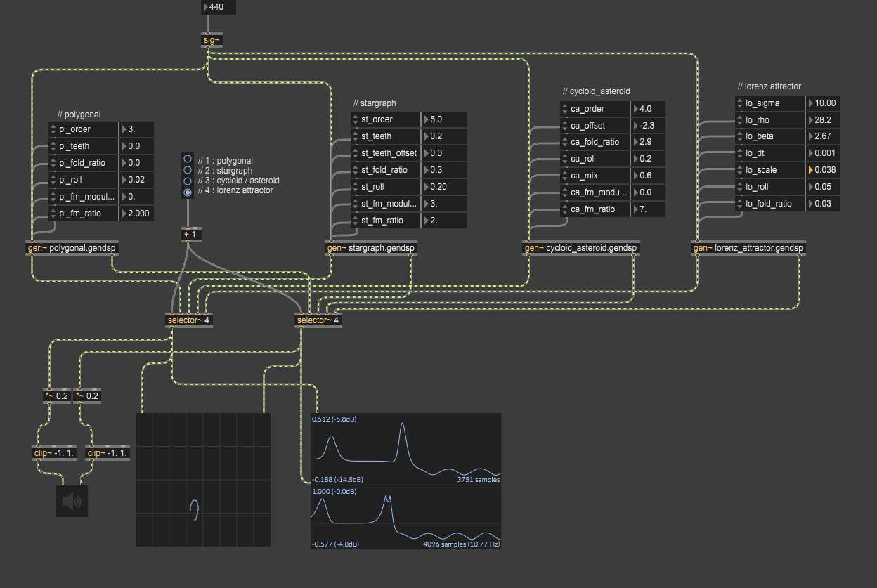Open ca_mix attribute menu arrows
The width and height of the screenshot is (877, 588).
564,176
